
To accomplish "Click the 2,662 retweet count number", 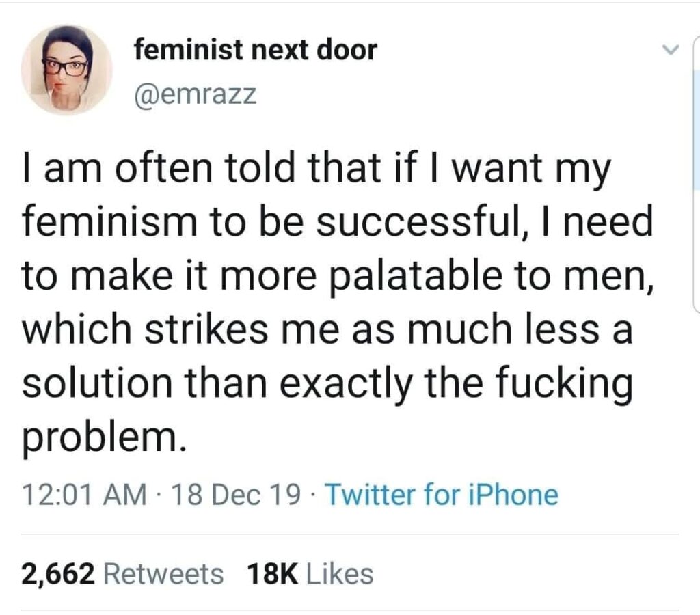I will (57, 573).
